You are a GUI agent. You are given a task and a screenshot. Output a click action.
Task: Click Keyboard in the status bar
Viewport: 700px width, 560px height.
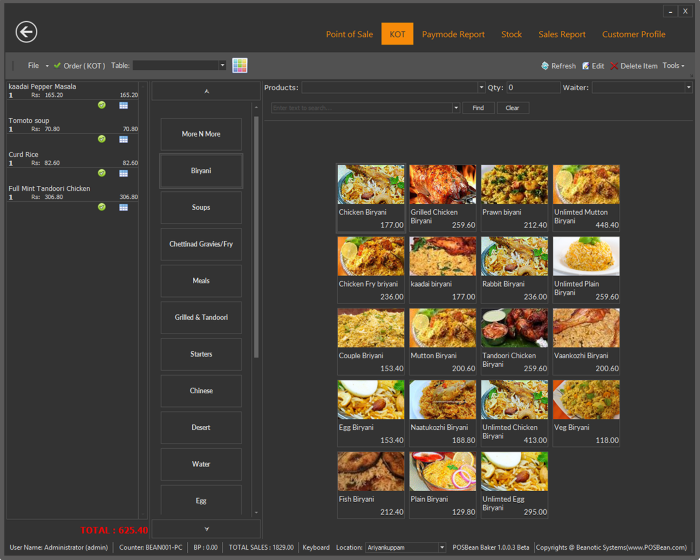pyautogui.click(x=316, y=547)
